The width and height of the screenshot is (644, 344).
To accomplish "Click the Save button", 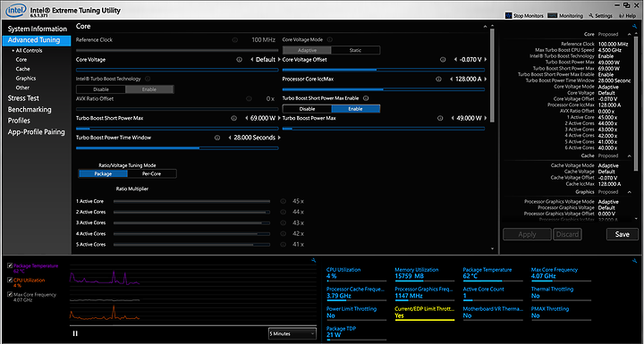I will pyautogui.click(x=623, y=234).
